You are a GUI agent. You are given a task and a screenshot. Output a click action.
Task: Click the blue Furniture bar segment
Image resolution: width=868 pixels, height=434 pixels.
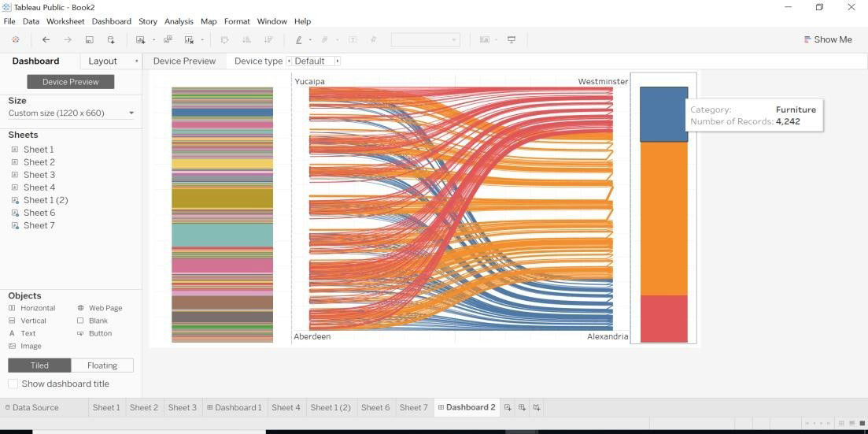[663, 114]
